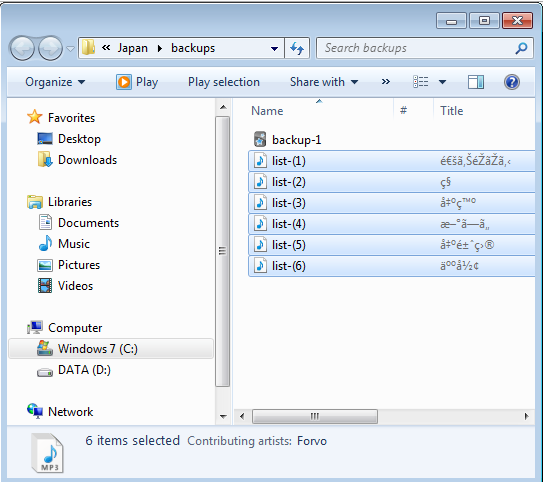Toggle the preview pane icon
This screenshot has height=482, width=543.
475,82
